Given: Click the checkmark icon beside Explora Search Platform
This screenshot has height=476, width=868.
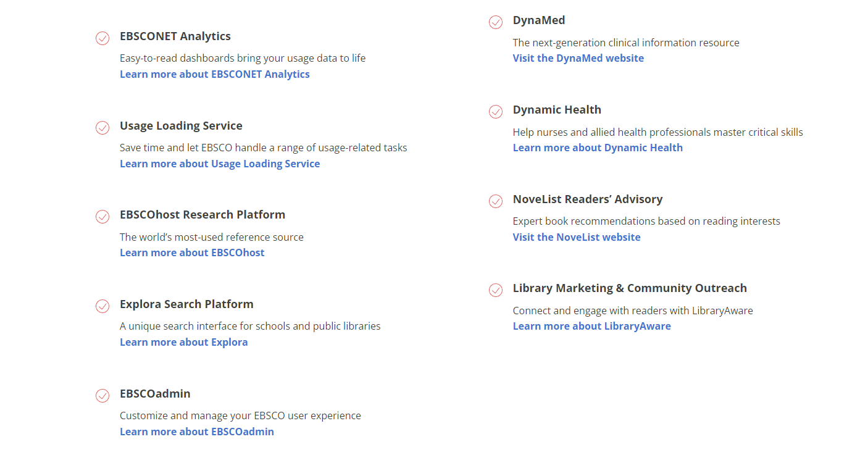Looking at the screenshot, I should point(102,306).
